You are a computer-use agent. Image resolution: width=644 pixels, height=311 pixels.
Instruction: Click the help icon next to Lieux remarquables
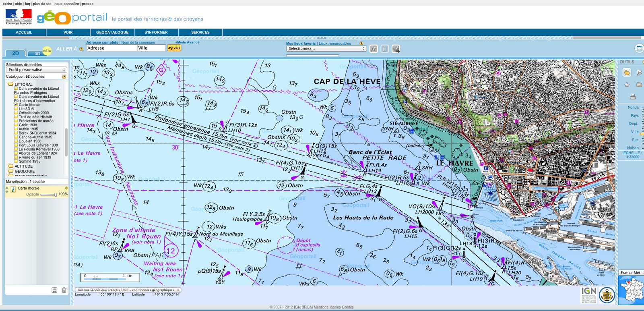point(361,43)
